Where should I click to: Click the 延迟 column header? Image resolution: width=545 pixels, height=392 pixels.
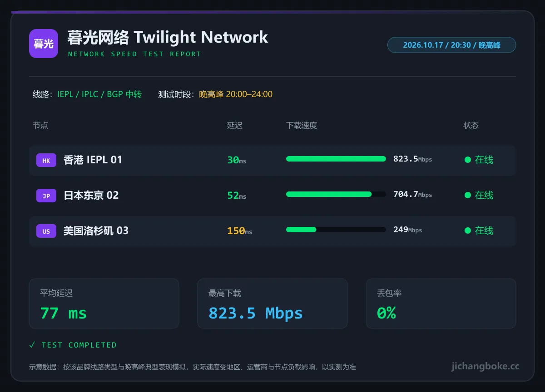coord(235,125)
